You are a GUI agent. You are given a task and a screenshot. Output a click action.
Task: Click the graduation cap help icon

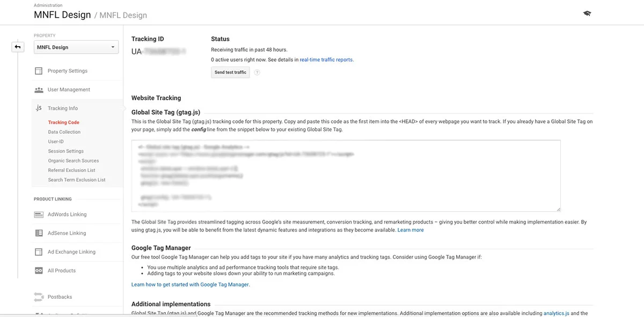587,13
